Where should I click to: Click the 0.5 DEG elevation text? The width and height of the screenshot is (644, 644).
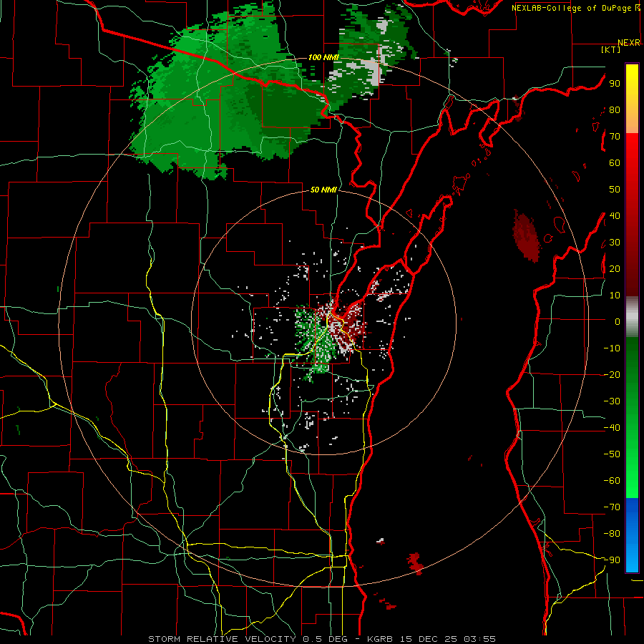click(x=324, y=639)
